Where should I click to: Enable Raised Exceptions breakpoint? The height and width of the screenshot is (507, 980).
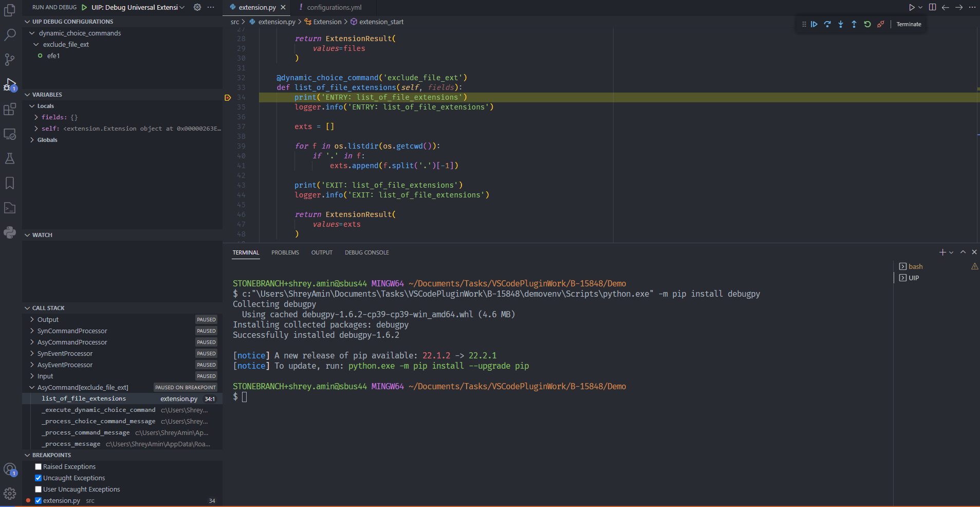coord(38,467)
